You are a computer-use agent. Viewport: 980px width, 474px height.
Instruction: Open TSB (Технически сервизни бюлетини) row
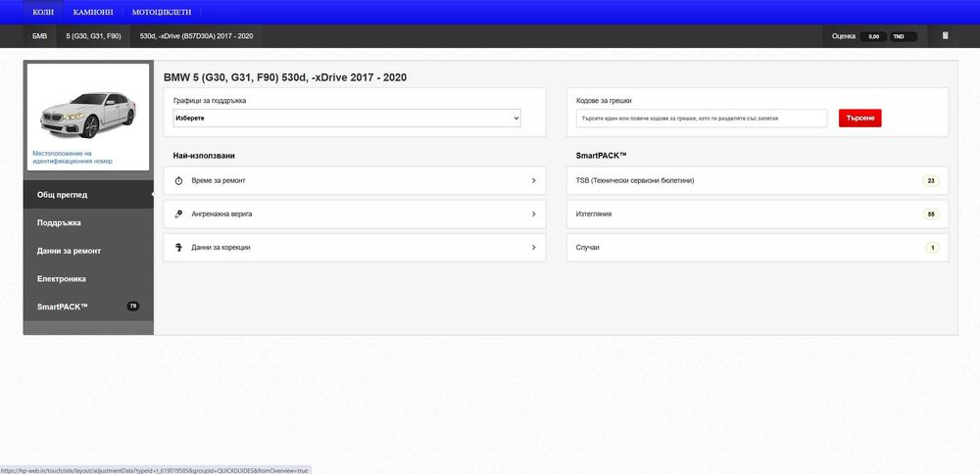(x=758, y=180)
